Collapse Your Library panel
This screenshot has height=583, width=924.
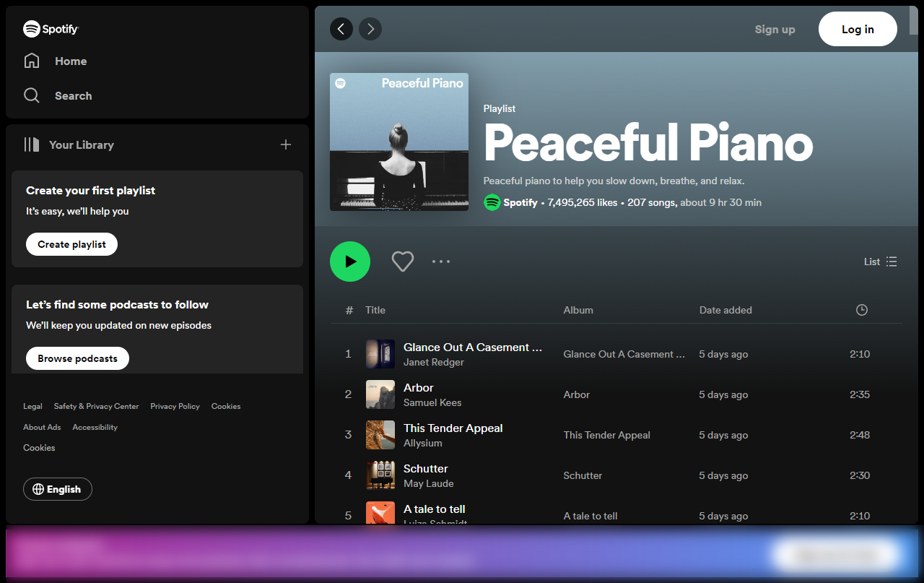click(x=69, y=144)
